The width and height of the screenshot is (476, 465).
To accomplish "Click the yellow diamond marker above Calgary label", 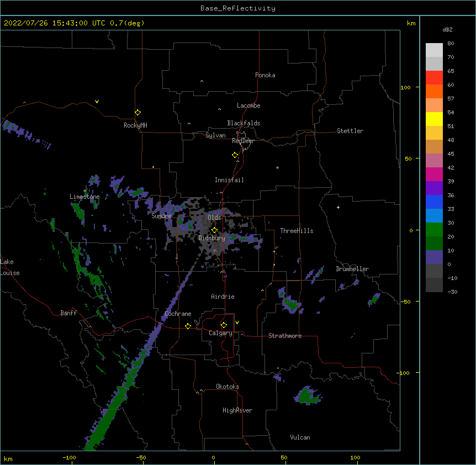I will (x=224, y=325).
